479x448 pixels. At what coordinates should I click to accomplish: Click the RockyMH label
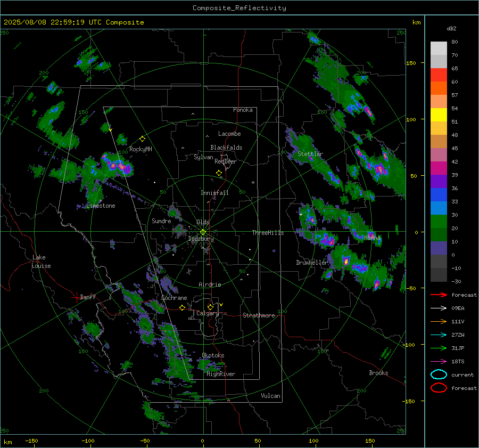141,149
